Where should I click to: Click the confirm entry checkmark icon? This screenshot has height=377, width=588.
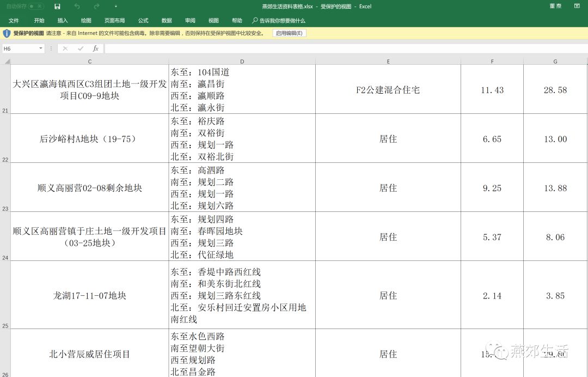(81, 48)
